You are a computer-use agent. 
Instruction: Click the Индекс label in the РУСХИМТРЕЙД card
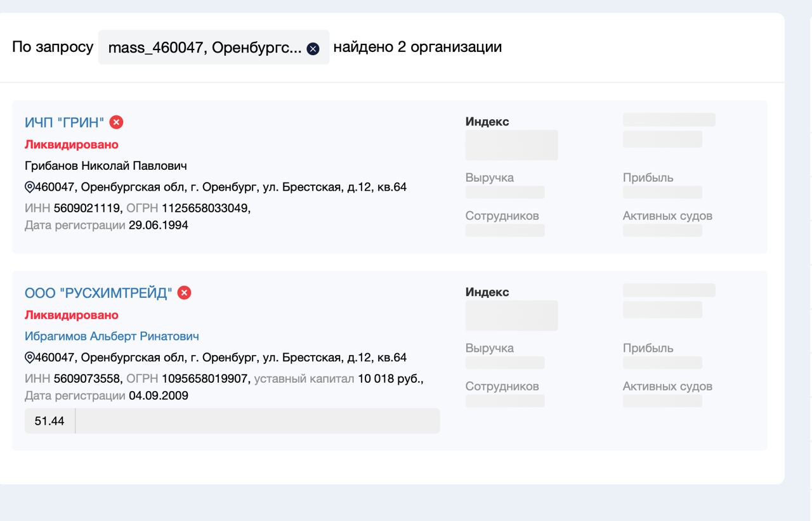click(487, 292)
